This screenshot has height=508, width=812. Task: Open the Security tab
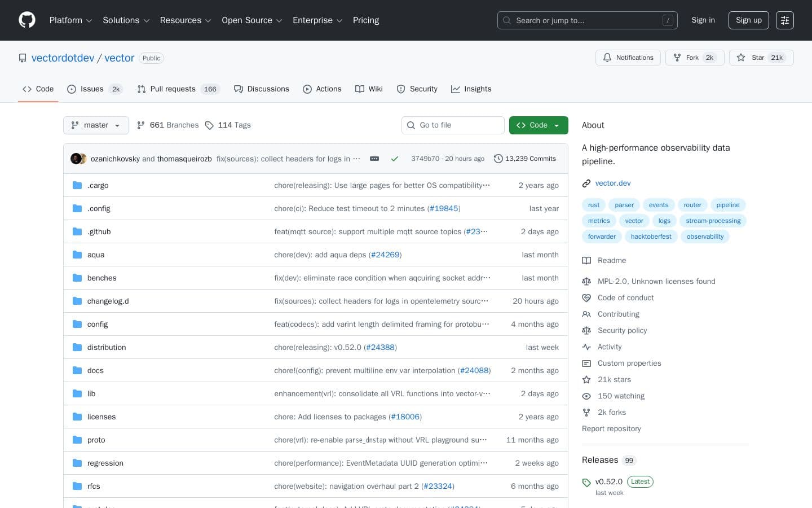pyautogui.click(x=423, y=89)
